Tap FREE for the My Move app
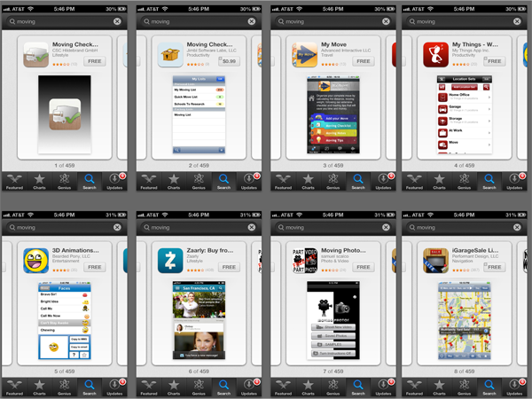This screenshot has width=532, height=399. point(364,61)
